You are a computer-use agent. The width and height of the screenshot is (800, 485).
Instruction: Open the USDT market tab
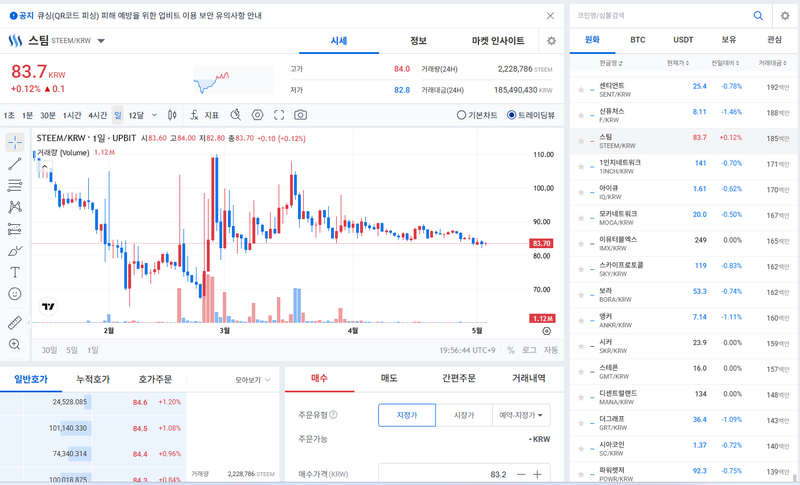[683, 40]
